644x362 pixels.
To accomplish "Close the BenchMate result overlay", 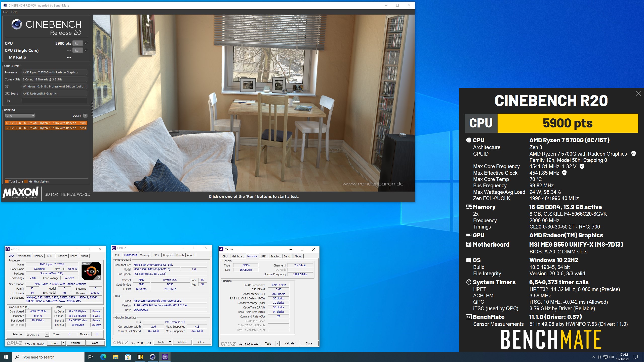I will click(638, 94).
